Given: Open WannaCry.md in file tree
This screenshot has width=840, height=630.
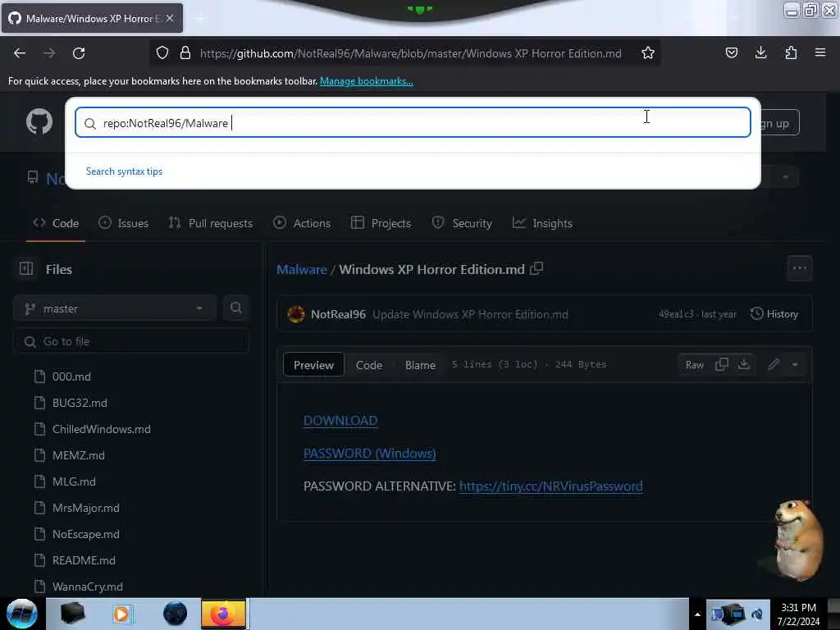Looking at the screenshot, I should [x=87, y=587].
